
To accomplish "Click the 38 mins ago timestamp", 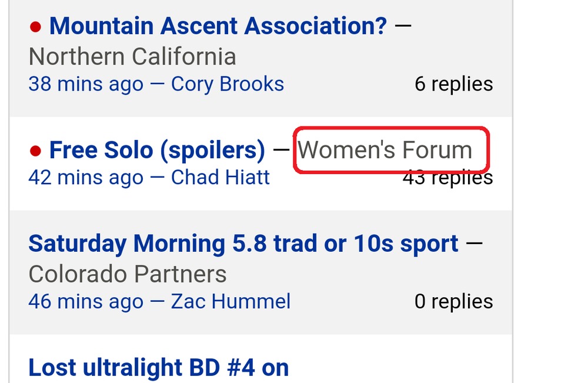I will (x=86, y=84).
